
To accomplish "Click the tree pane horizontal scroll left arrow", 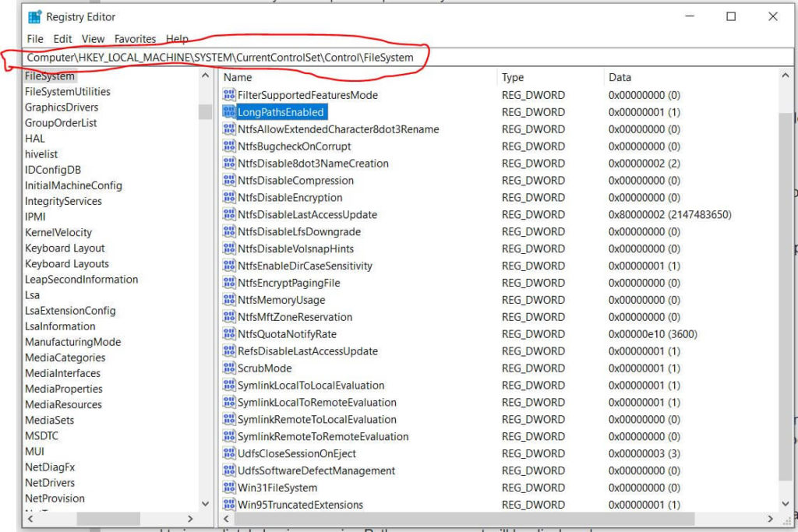I will coord(30,519).
